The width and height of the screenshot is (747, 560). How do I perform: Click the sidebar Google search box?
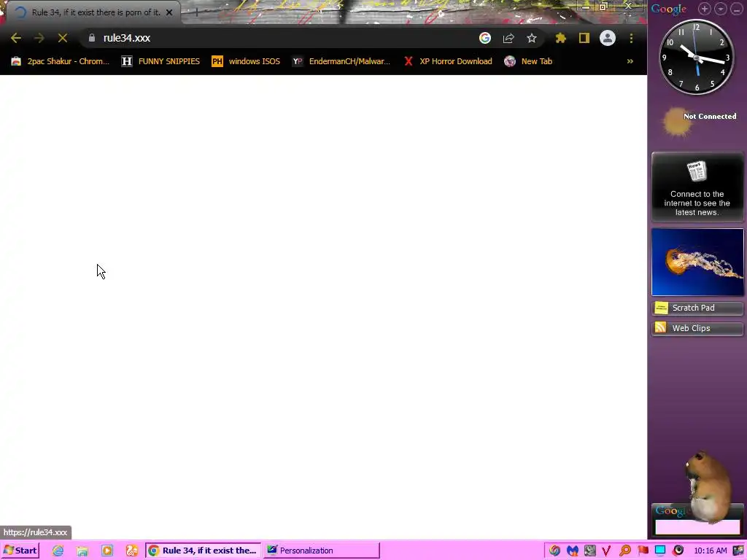[697, 527]
